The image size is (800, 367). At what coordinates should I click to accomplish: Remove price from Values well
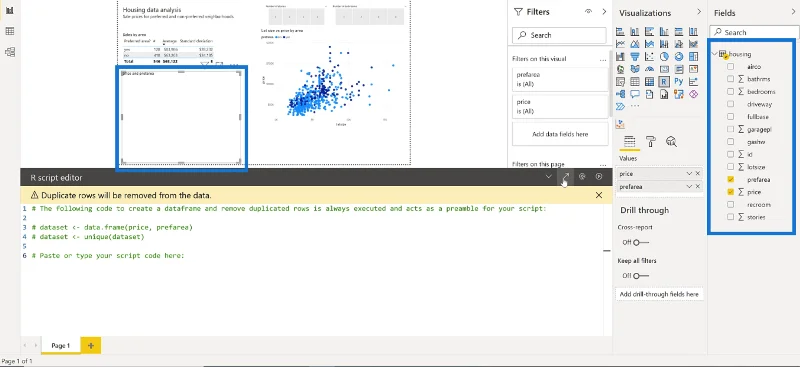pyautogui.click(x=697, y=174)
